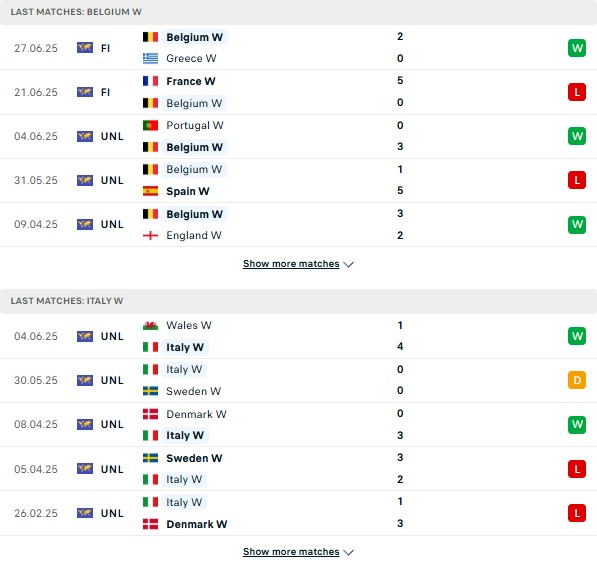Click the Last Matches: Italy W header
This screenshot has height=569, width=597.
click(67, 301)
